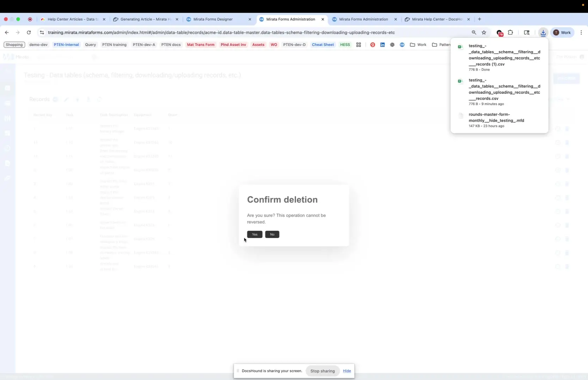This screenshot has height=380, width=588.
Task: Click the page reload icon in the browser toolbar
Action: point(29,32)
